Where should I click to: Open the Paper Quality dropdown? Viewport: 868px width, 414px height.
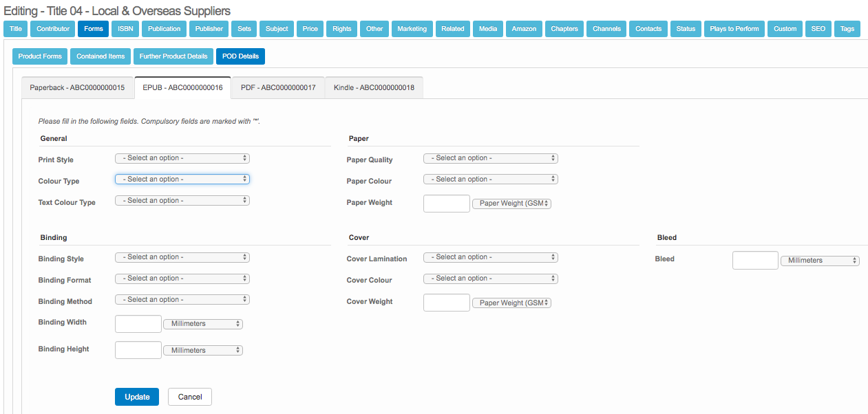point(490,158)
